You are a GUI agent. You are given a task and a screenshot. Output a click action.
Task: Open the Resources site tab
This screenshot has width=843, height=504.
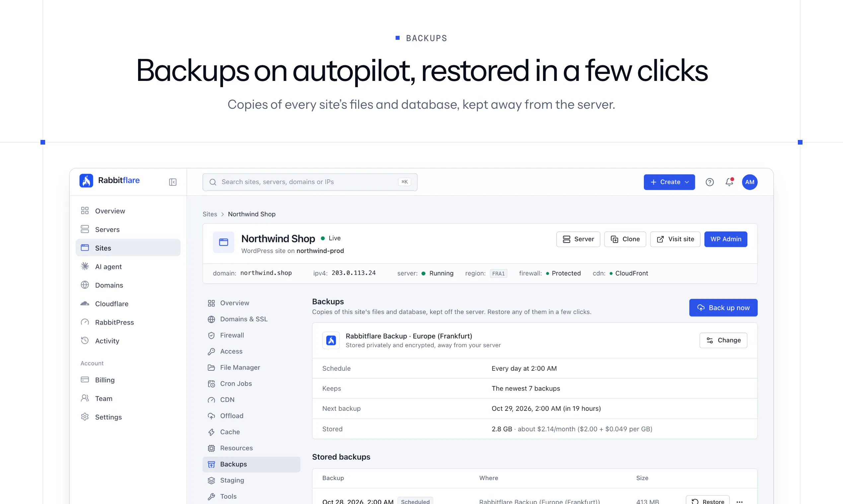point(251,448)
